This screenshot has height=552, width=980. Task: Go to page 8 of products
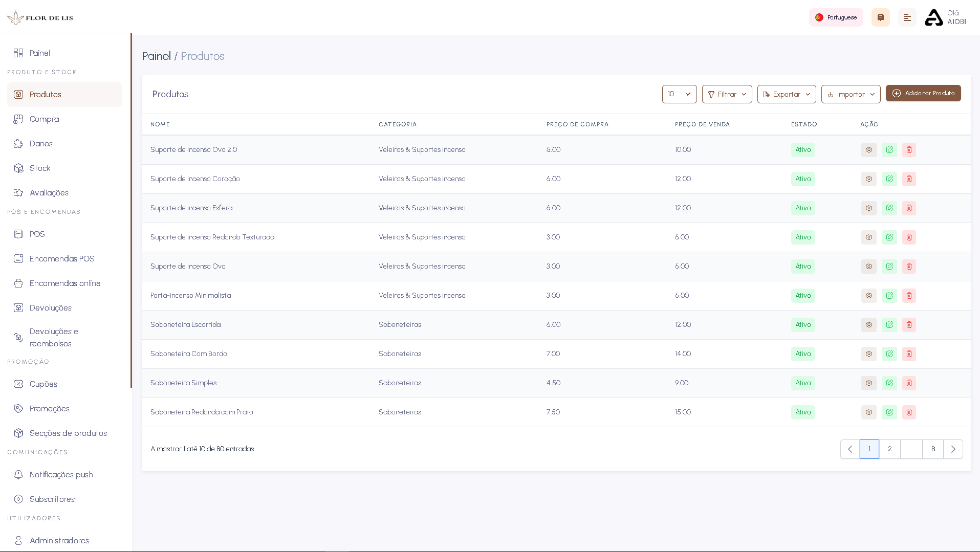tap(933, 449)
